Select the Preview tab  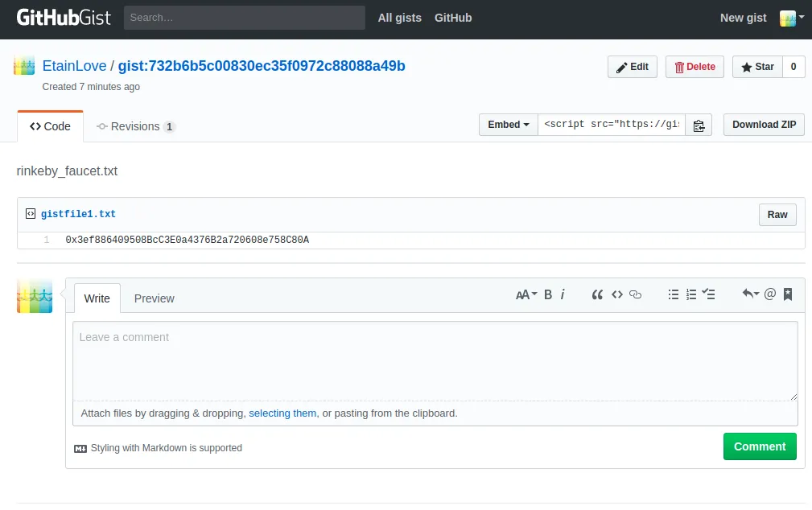point(155,298)
